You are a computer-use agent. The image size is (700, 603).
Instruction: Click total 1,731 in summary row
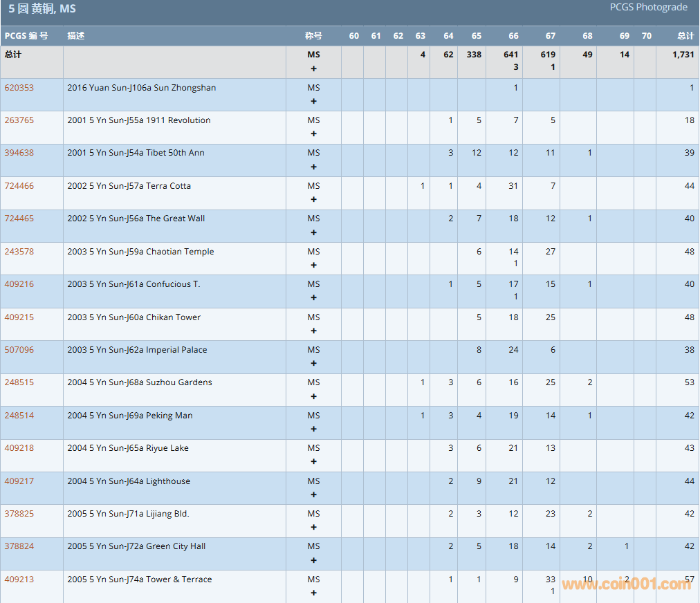pyautogui.click(x=683, y=55)
